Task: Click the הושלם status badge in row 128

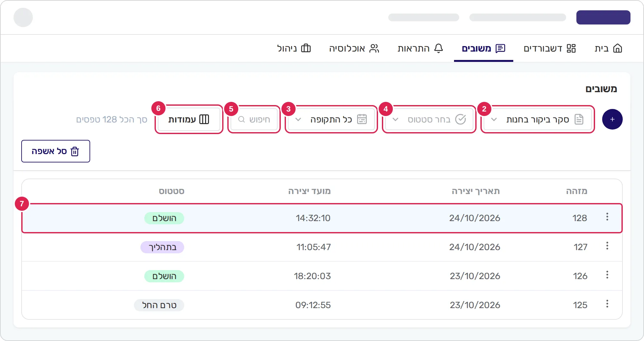Action: pos(164,218)
